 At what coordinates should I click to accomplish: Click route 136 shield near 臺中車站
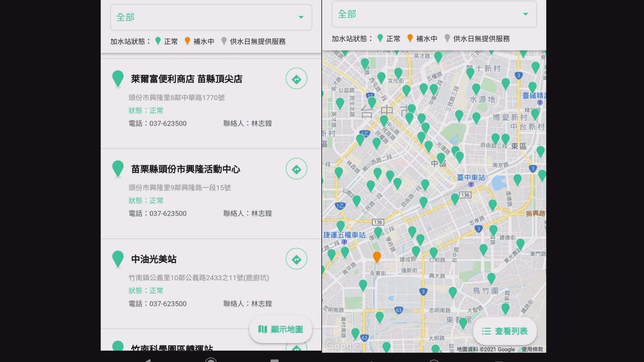click(x=465, y=195)
